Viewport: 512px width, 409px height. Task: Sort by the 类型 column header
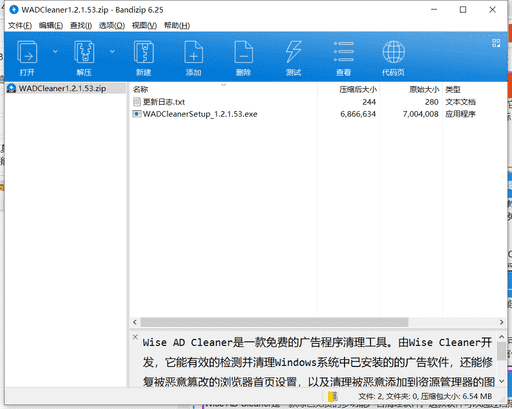pos(453,89)
